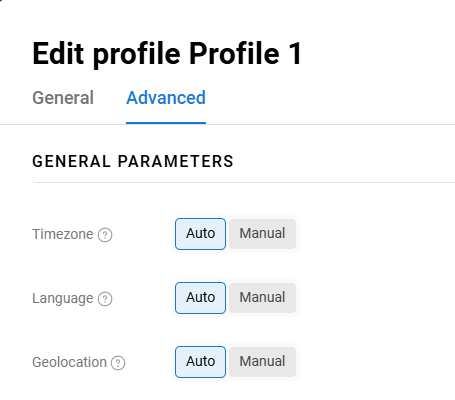The height and width of the screenshot is (400, 455).
Task: Switch Timezone to Manual
Action: [x=262, y=234]
